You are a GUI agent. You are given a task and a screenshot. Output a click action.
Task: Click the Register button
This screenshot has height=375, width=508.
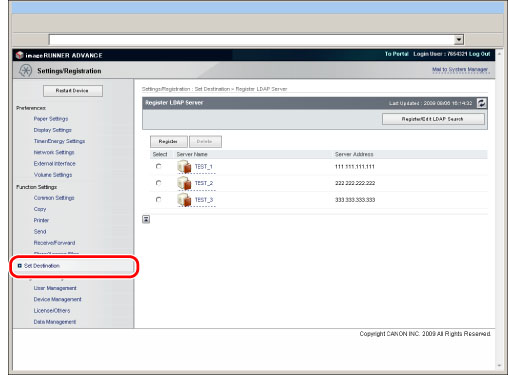pos(168,141)
